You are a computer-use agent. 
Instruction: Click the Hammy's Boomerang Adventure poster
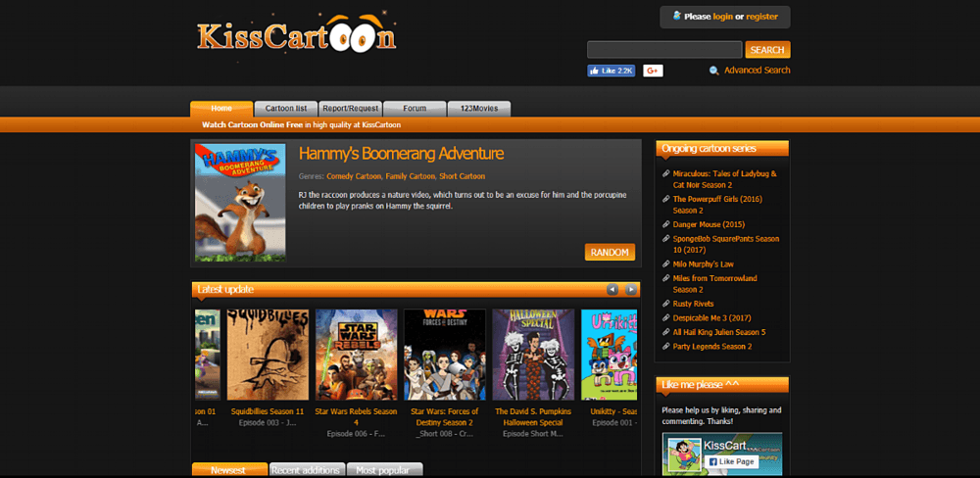240,203
